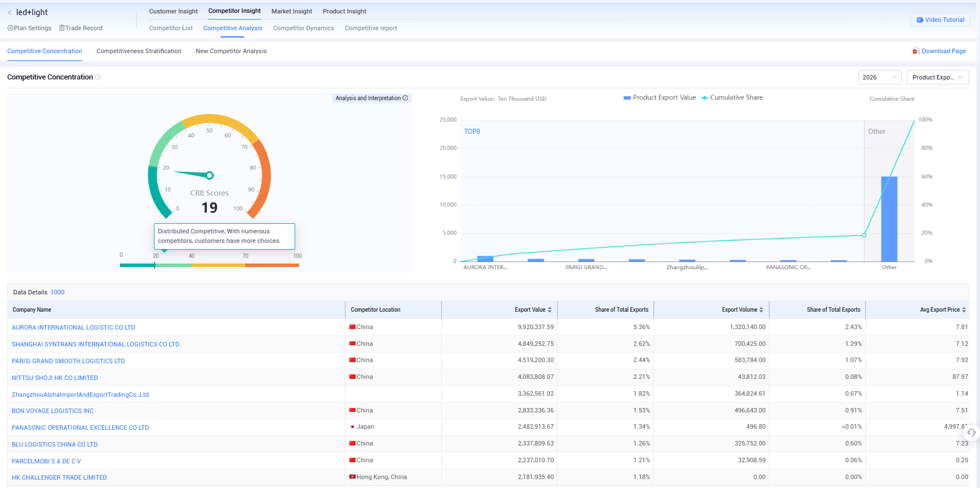Image resolution: width=980 pixels, height=488 pixels.
Task: Open PARCELMOBI S A DE C V link
Action: [46, 461]
